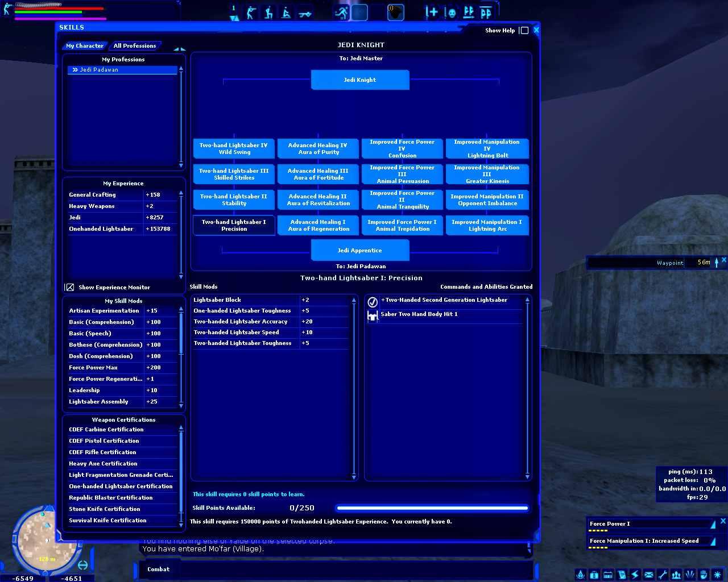Viewport: 728px width, 582px height.
Task: Select the kneeling posture icon
Action: click(x=268, y=13)
